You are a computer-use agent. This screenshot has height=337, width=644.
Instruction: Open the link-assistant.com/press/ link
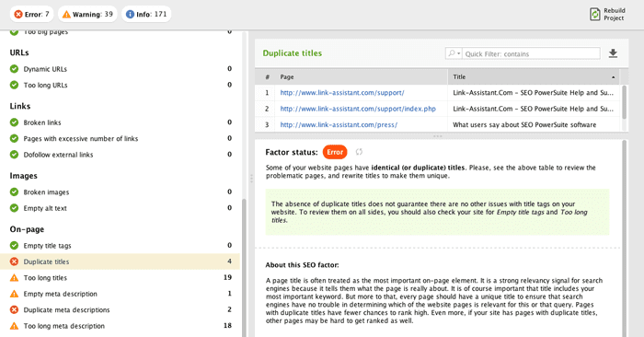pyautogui.click(x=339, y=125)
